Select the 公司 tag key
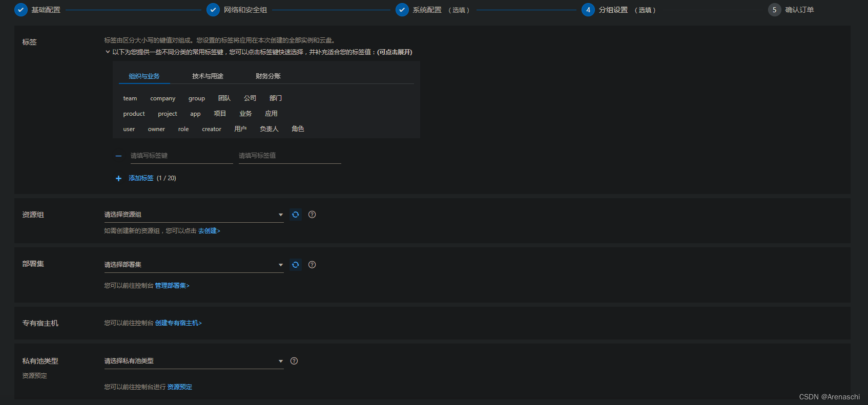 tap(250, 98)
